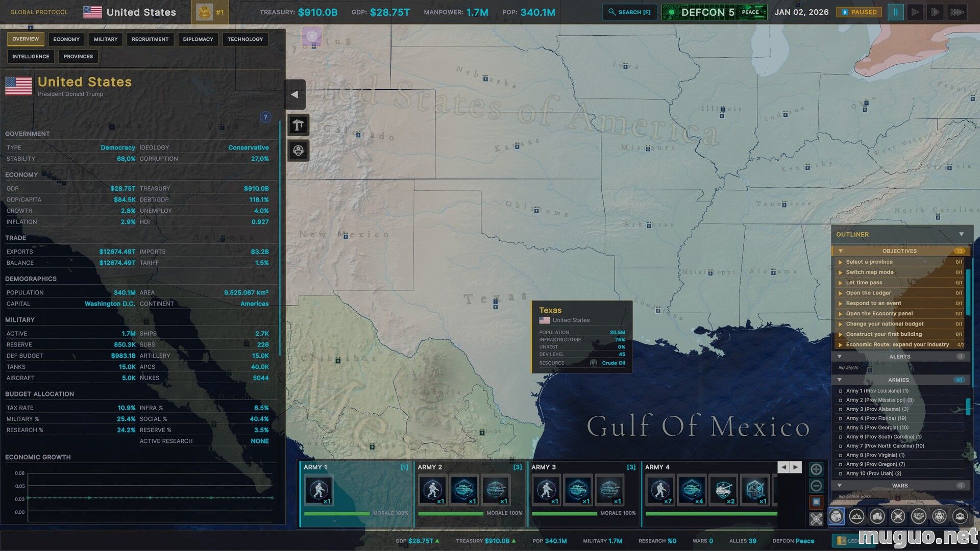Viewport: 980px width, 551px height.
Task: Open the Diplomacy tab
Action: [198, 39]
